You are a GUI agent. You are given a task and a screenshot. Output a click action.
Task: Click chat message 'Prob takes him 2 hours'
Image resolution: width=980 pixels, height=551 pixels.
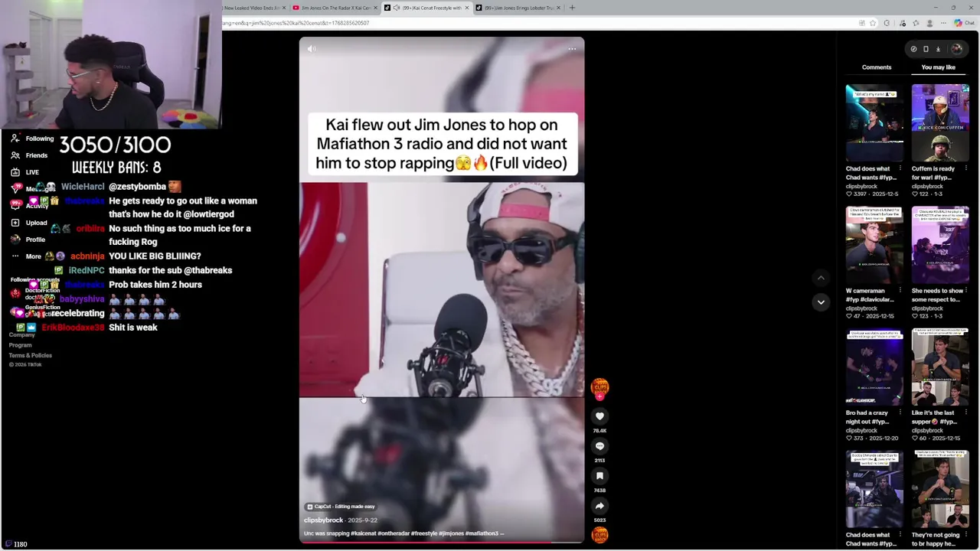click(155, 285)
